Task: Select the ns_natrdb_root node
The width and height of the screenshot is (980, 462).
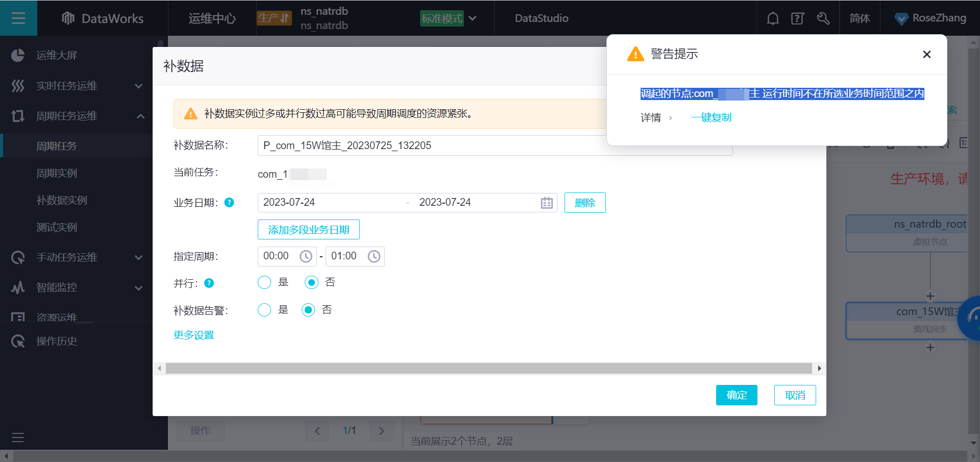Action: pos(906,233)
